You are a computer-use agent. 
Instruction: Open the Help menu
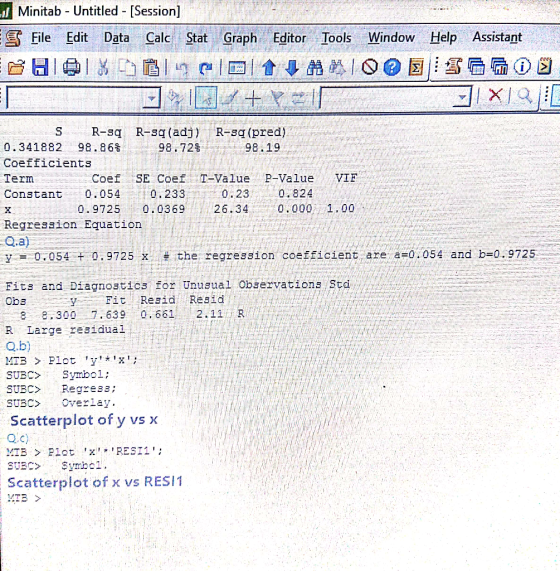[443, 38]
